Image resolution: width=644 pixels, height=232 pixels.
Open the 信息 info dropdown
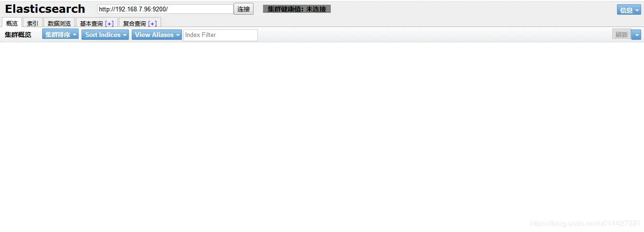629,10
